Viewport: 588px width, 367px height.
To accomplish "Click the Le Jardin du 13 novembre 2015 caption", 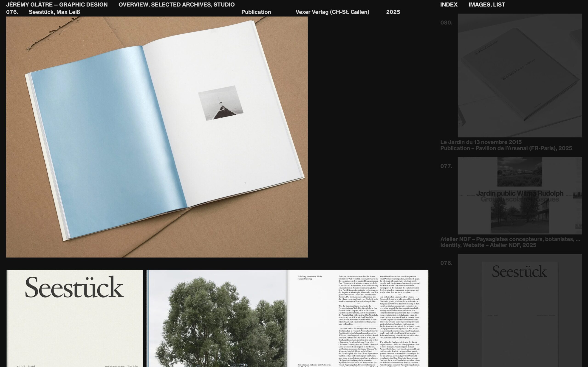I will (481, 142).
